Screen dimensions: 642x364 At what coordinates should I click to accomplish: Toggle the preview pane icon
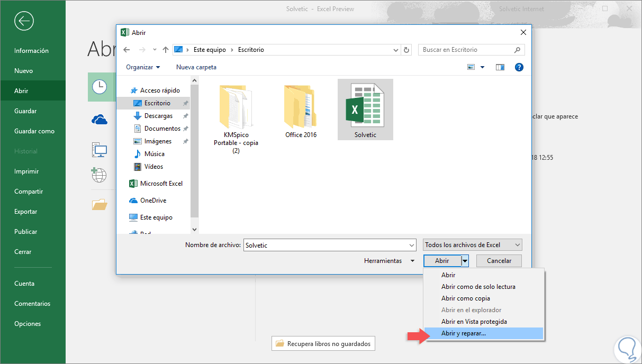500,67
